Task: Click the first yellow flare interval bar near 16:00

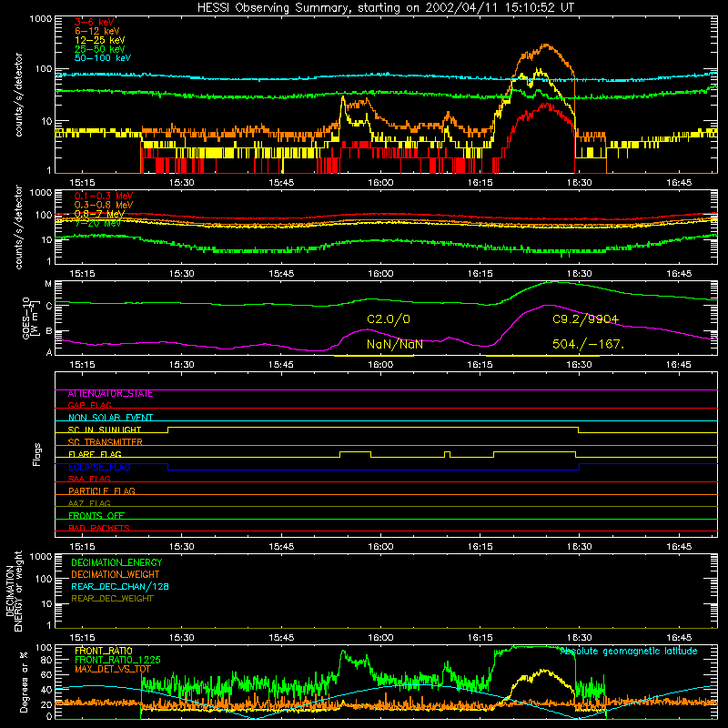Action: click(x=374, y=356)
